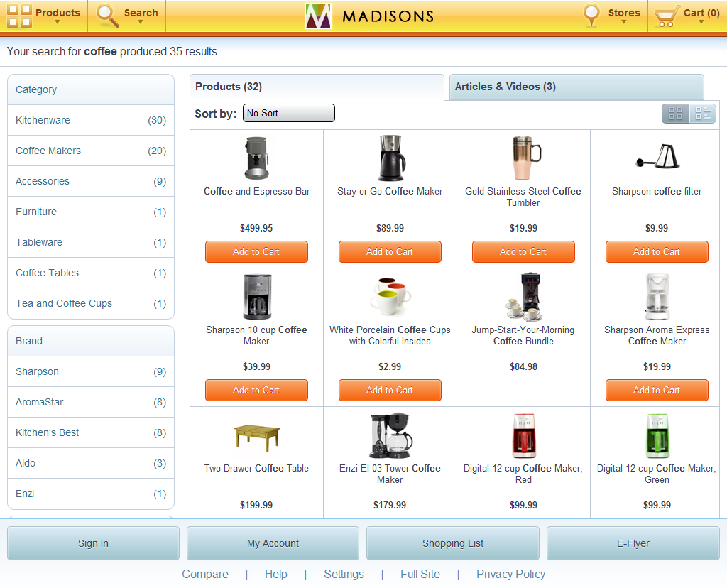Click the Sharpson coffee filter thumbnail

coord(657,158)
